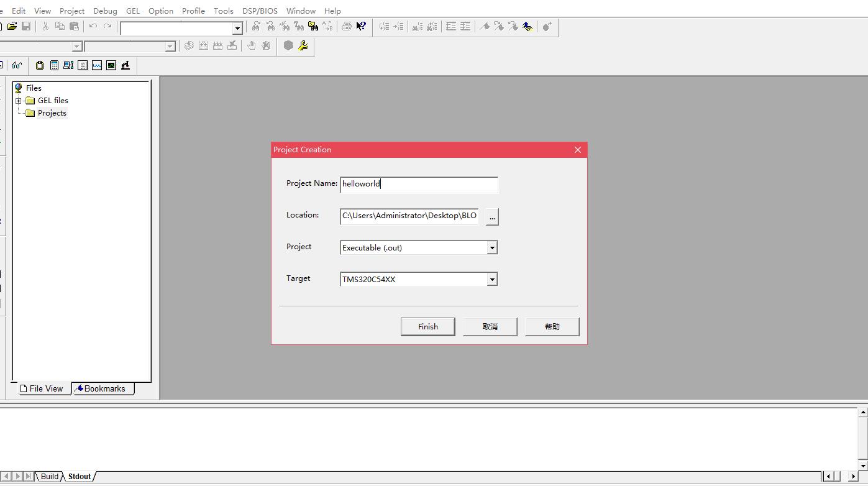Click the scissors cut icon
The width and height of the screenshot is (868, 486).
click(45, 26)
